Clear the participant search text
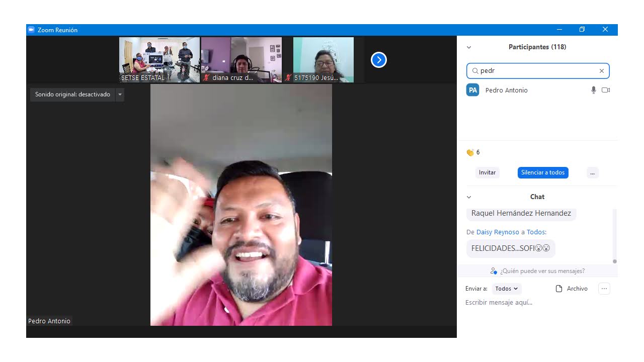 tap(601, 71)
